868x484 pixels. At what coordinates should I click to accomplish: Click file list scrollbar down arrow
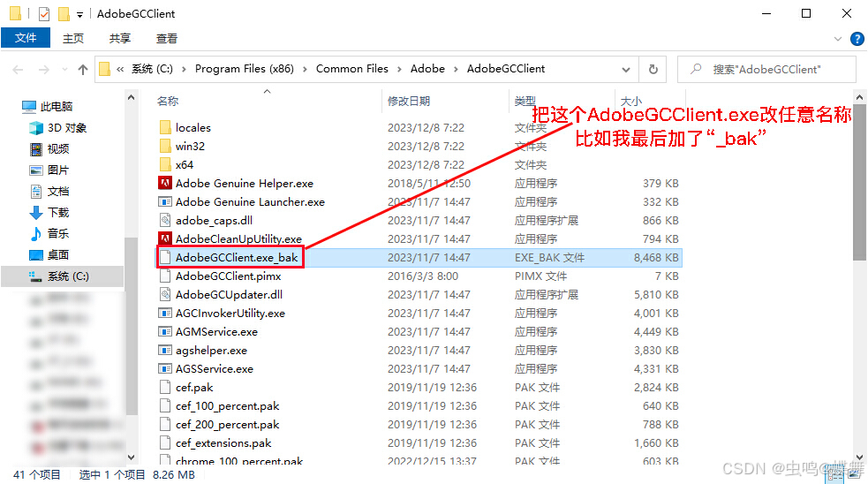coord(860,458)
